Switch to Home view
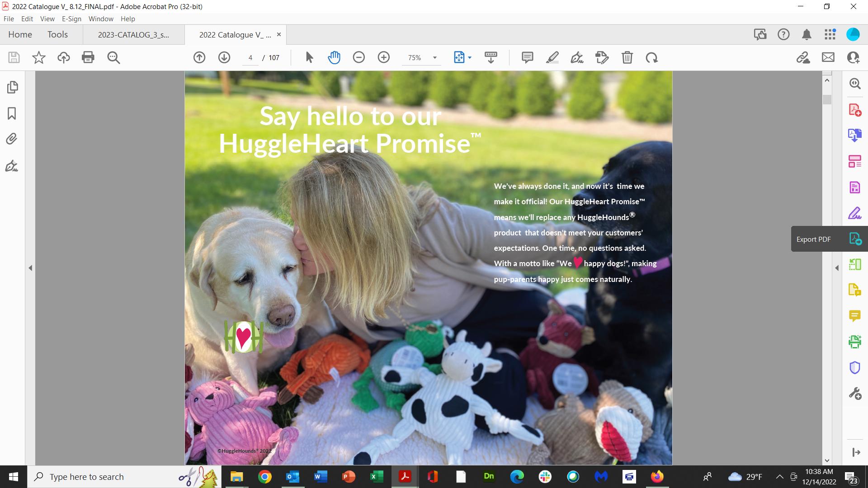This screenshot has width=868, height=488. point(20,34)
